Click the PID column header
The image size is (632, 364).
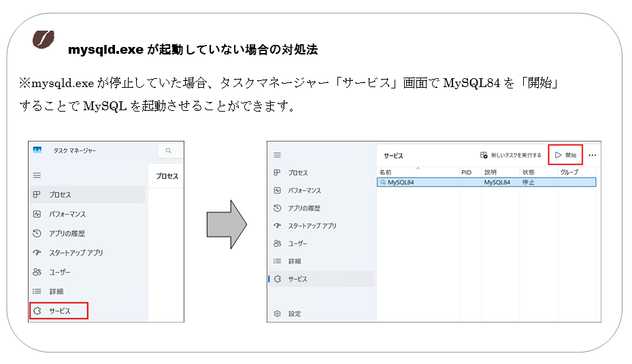[x=466, y=173]
